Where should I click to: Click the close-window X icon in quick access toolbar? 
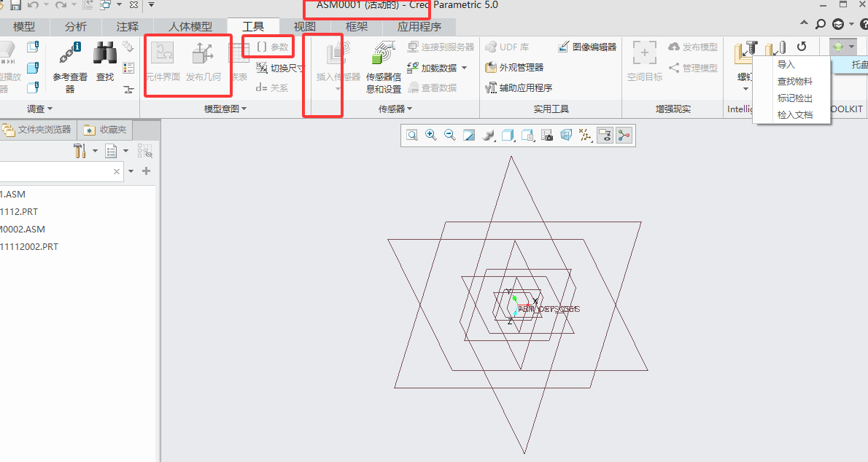coord(134,5)
